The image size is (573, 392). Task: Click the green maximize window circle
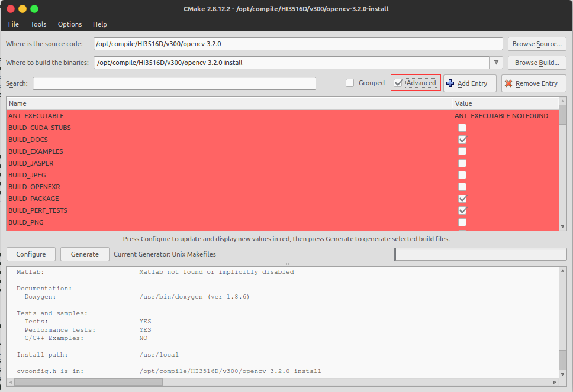34,9
